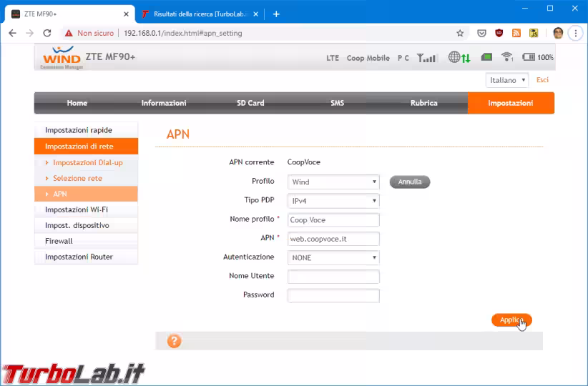Image resolution: width=588 pixels, height=386 pixels.
Task: Open the Autenticazione dropdown
Action: 333,257
